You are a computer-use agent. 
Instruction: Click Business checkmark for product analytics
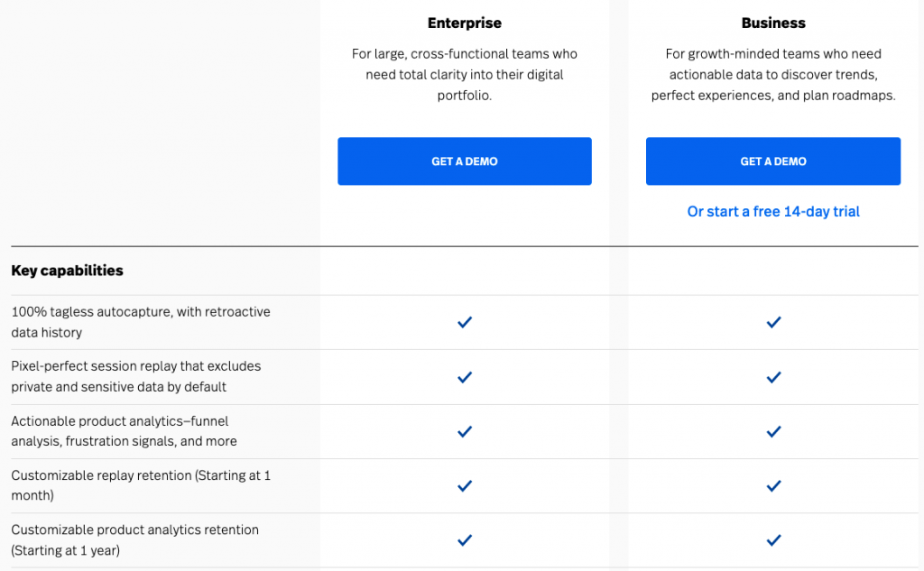coord(773,431)
